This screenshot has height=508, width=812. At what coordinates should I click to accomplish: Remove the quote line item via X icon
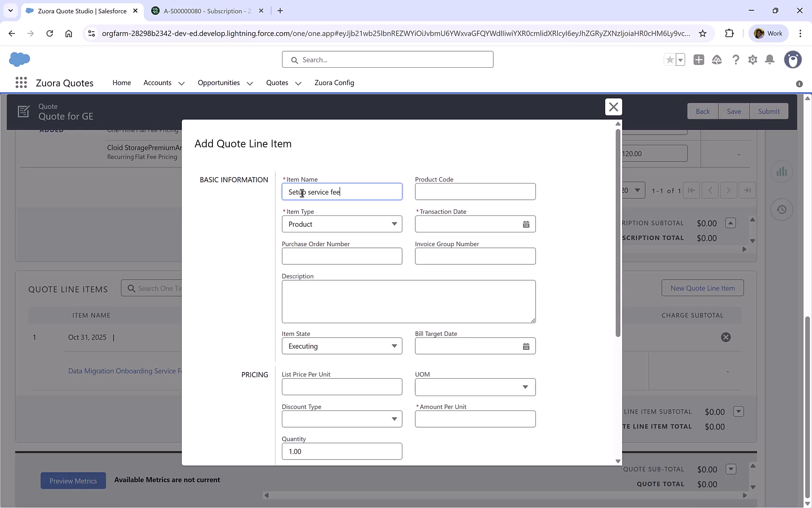[x=726, y=337]
